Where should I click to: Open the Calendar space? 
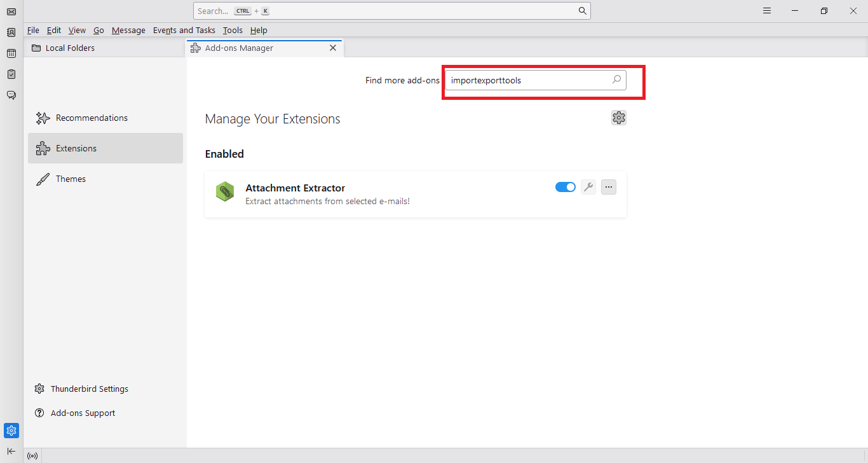coord(11,53)
